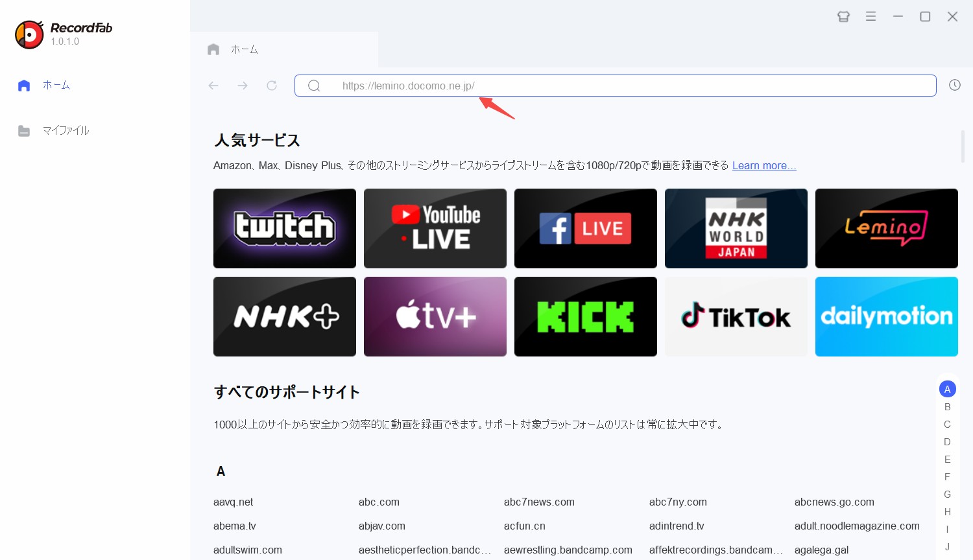Jump to letter G in the index
973x560 pixels.
(x=948, y=495)
